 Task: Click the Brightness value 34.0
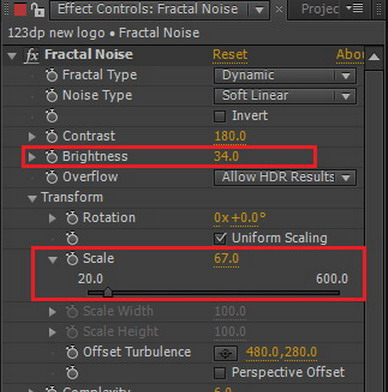(x=226, y=157)
